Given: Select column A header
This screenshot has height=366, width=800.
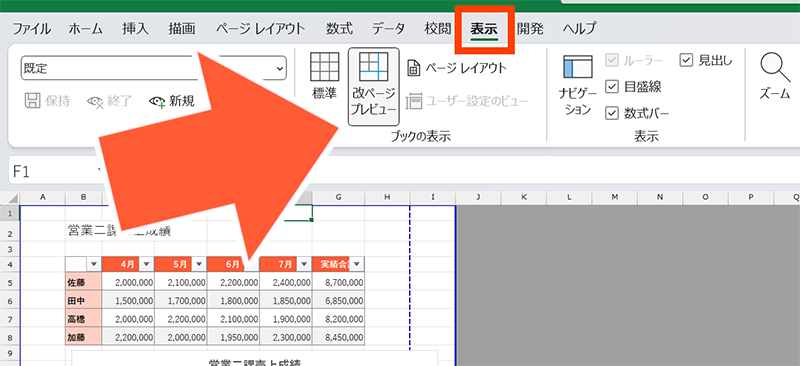Looking at the screenshot, I should pos(42,198).
